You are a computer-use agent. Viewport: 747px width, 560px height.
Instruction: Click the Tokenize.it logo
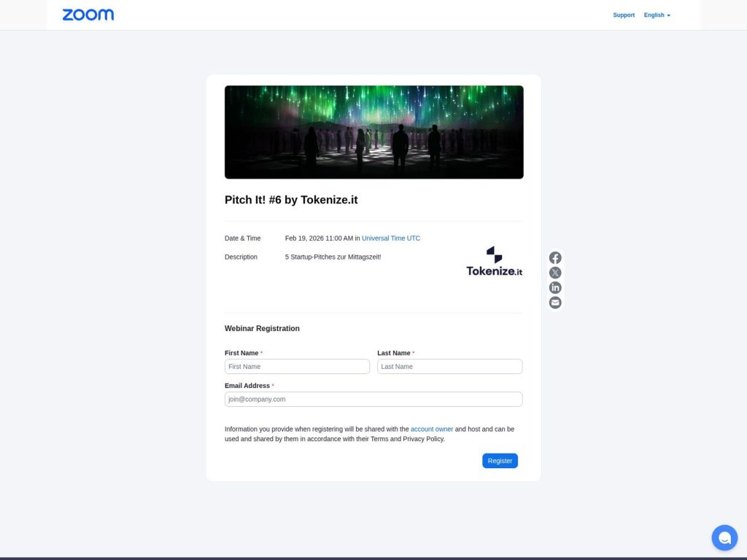click(x=494, y=262)
